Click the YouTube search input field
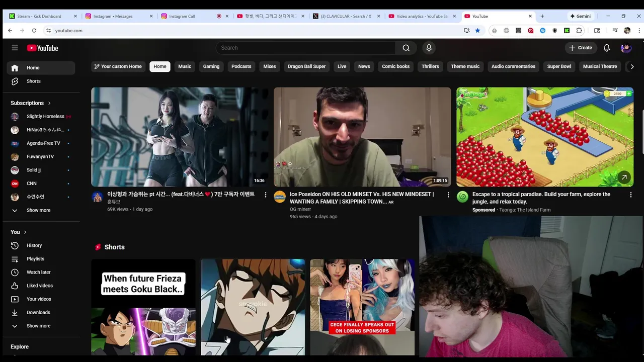 (x=306, y=48)
